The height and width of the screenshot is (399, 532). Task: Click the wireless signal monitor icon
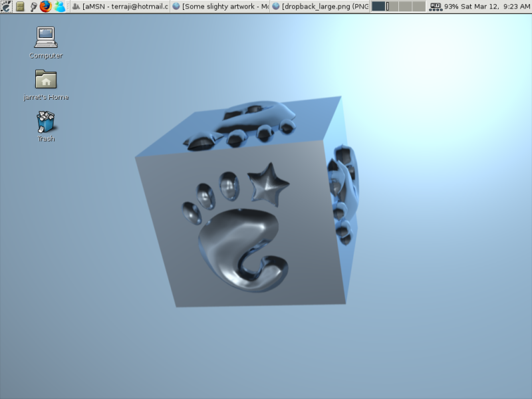coord(436,7)
